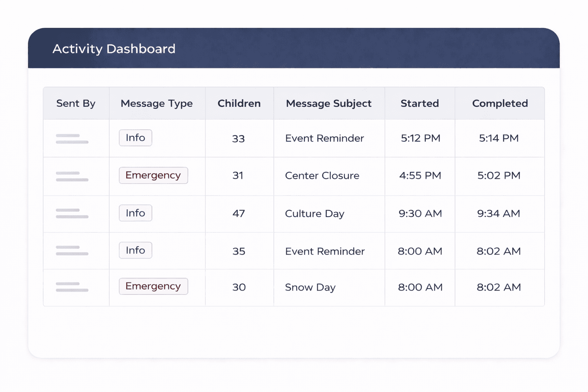The height and width of the screenshot is (392, 588).
Task: Select the Culture Day row
Action: click(314, 214)
